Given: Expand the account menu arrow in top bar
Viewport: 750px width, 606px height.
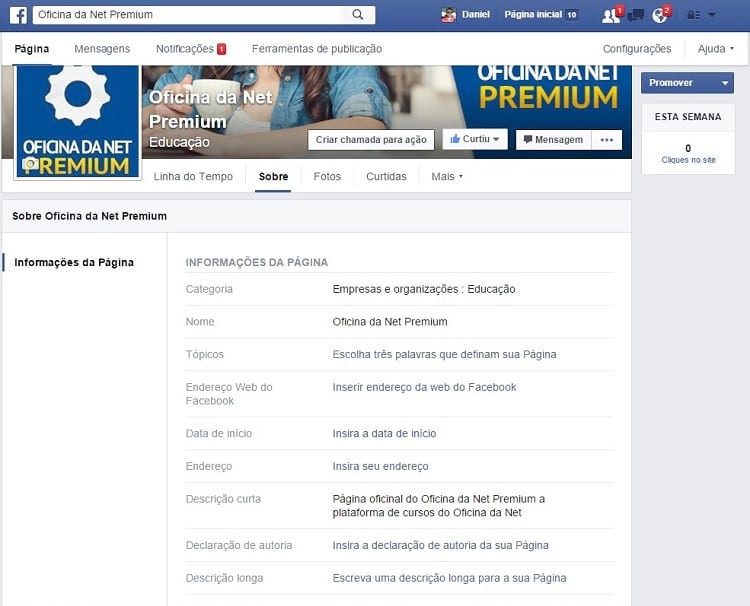Looking at the screenshot, I should [712, 15].
